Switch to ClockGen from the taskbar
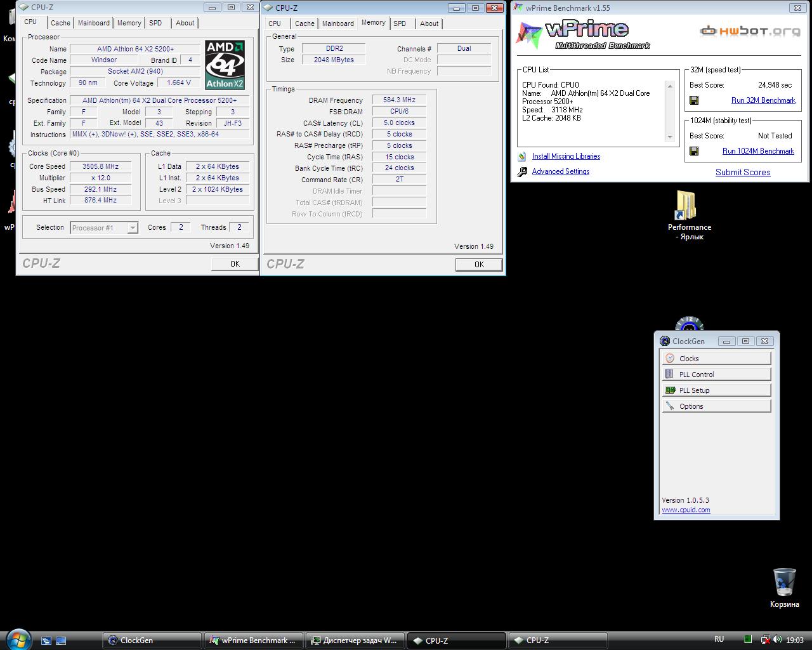 tap(152, 640)
